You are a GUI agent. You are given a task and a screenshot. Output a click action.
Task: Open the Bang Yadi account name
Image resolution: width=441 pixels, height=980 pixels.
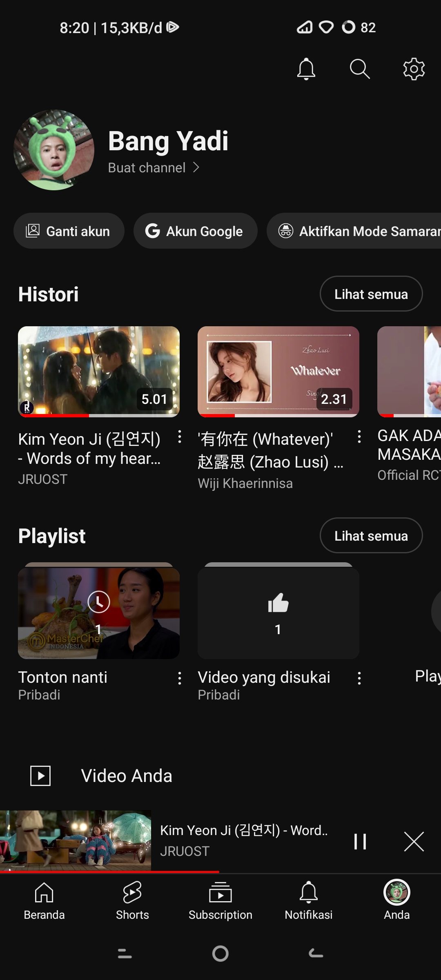pos(168,141)
